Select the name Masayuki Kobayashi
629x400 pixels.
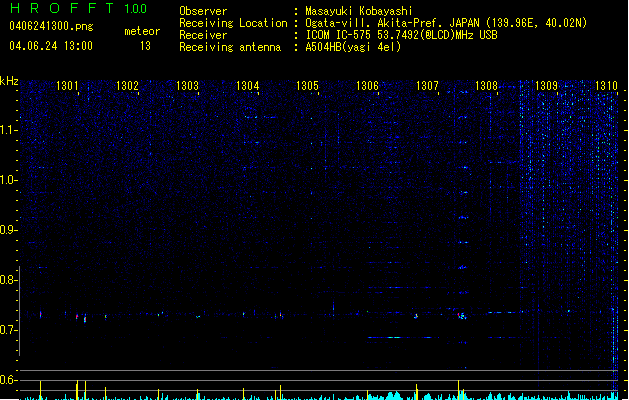[x=359, y=11]
